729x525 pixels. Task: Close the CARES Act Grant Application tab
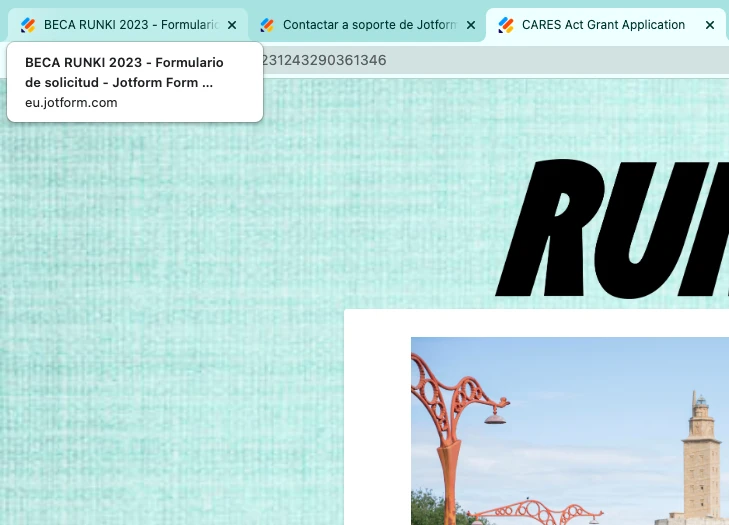point(710,25)
